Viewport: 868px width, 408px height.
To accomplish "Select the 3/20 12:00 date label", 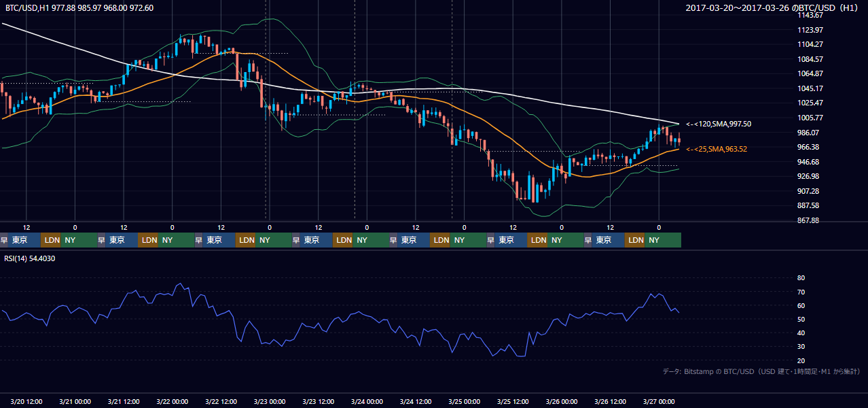I will click(x=27, y=402).
